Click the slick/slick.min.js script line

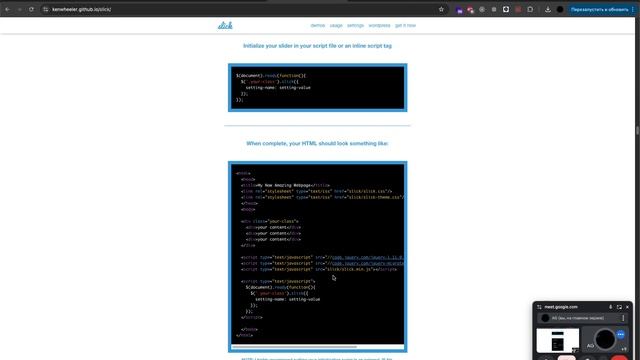point(319,269)
